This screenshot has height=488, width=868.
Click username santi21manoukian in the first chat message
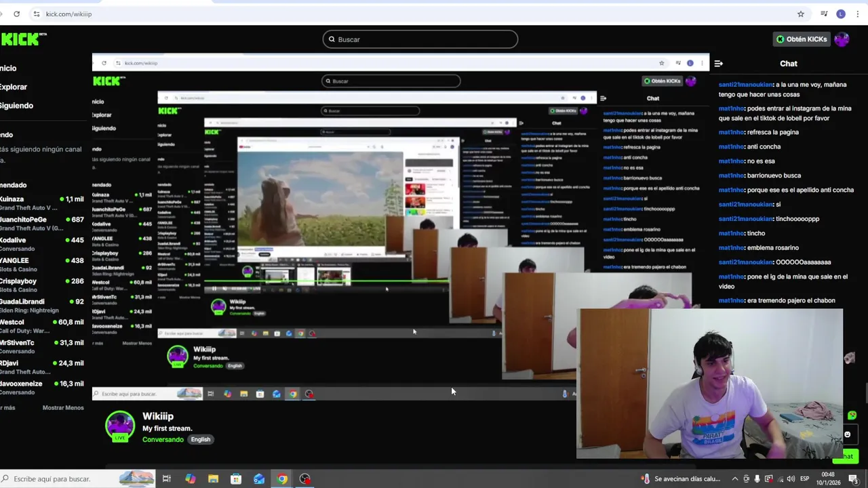click(746, 85)
